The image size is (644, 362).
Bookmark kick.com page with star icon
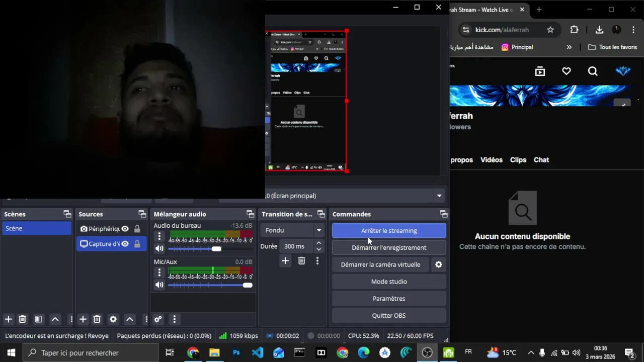click(550, 30)
